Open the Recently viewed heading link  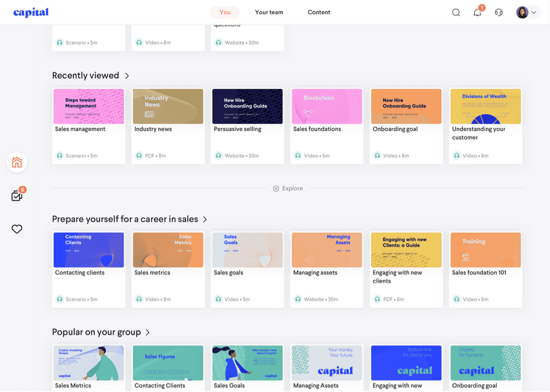[85, 76]
